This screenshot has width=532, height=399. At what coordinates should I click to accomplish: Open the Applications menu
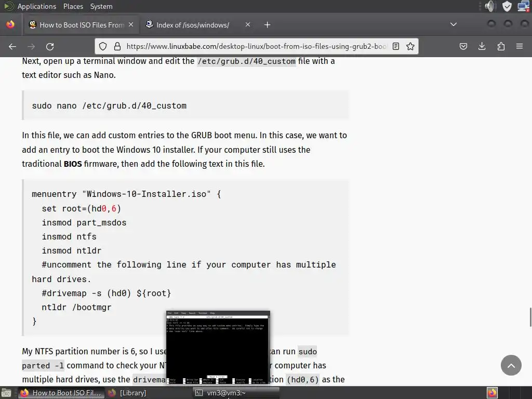click(37, 6)
